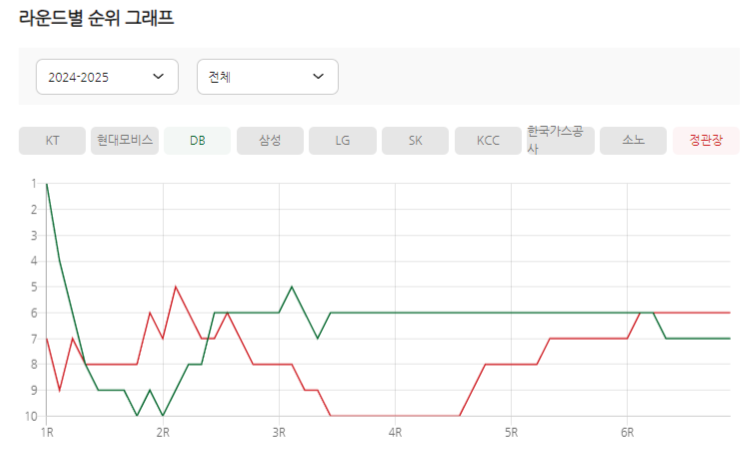Viewport: 749px width, 450px height.
Task: Click chevron arrow in 전체 selector
Action: (318, 77)
